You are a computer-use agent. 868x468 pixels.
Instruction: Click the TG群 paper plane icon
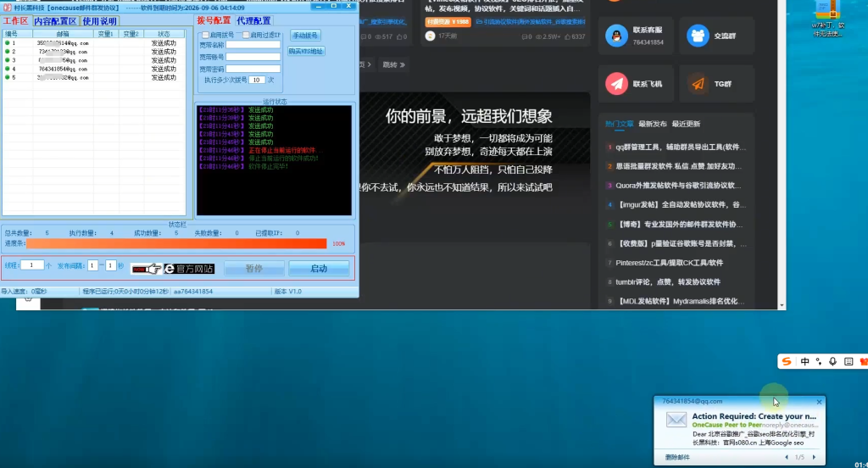(698, 84)
